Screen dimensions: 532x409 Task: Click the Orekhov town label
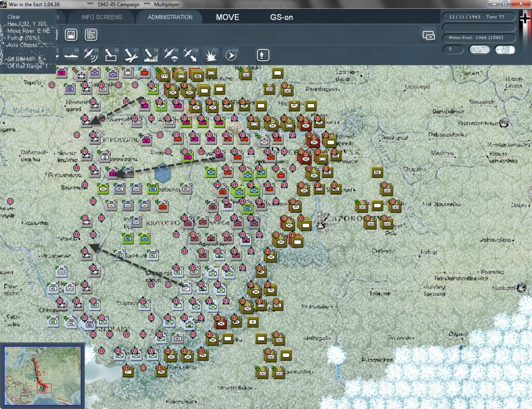[x=382, y=250]
